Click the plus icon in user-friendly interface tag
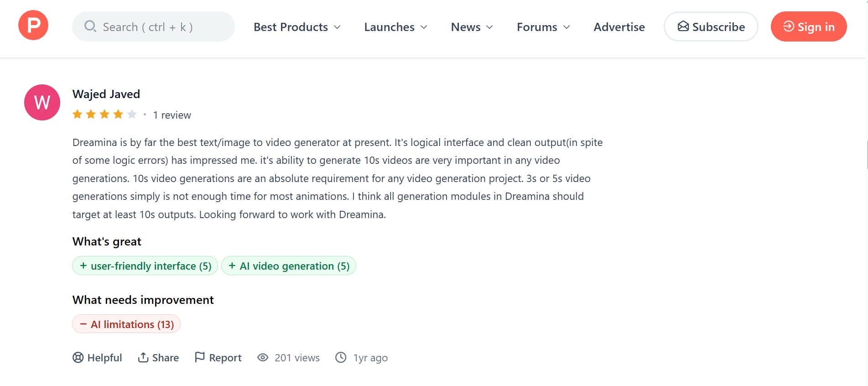The image size is (868, 386). [83, 266]
